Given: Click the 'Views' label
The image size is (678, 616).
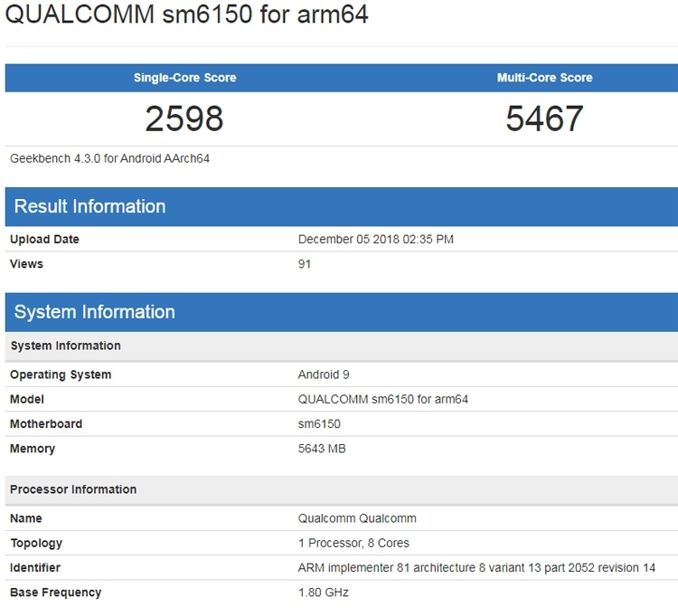Looking at the screenshot, I should [x=26, y=264].
